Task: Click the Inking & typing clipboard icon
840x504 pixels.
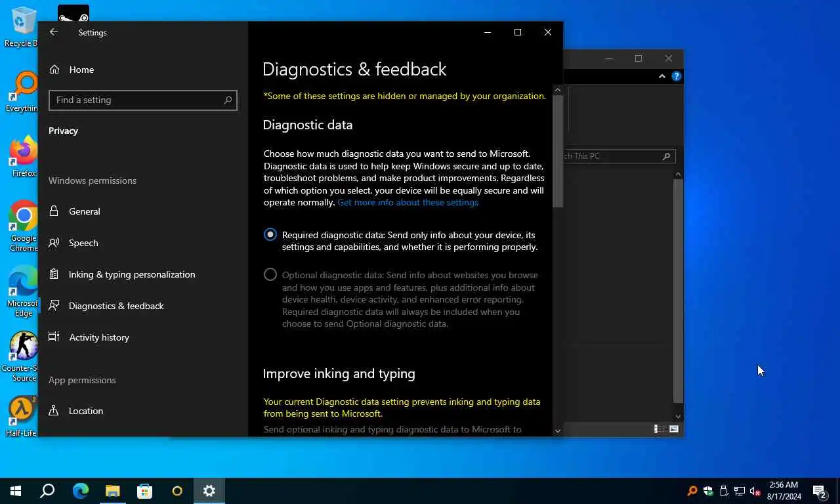Action: 54,274
